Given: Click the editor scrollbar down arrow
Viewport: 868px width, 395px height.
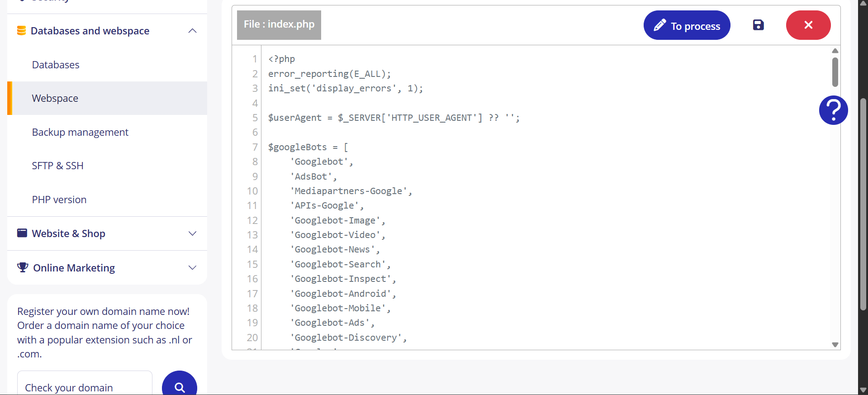Looking at the screenshot, I should 835,344.
